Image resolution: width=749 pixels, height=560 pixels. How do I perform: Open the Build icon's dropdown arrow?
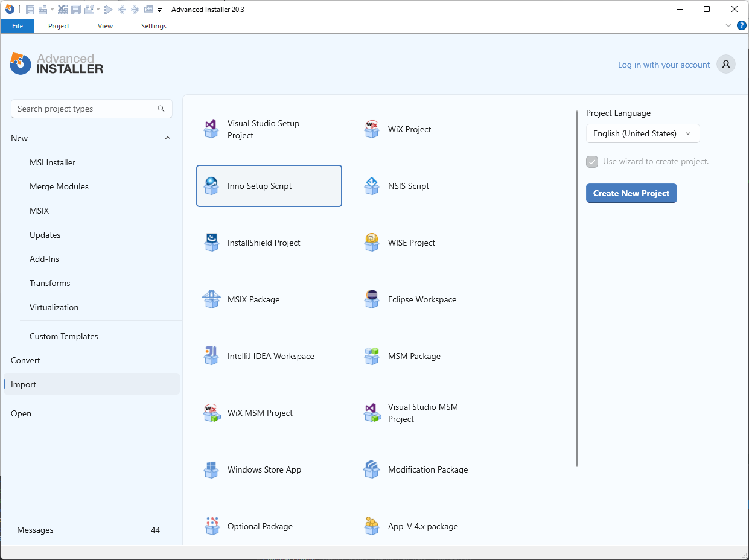[52, 10]
